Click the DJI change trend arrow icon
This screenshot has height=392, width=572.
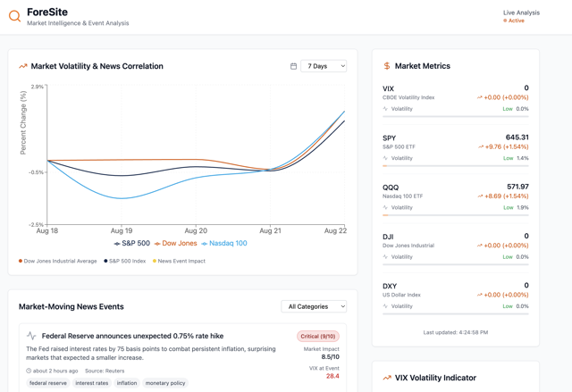click(479, 246)
